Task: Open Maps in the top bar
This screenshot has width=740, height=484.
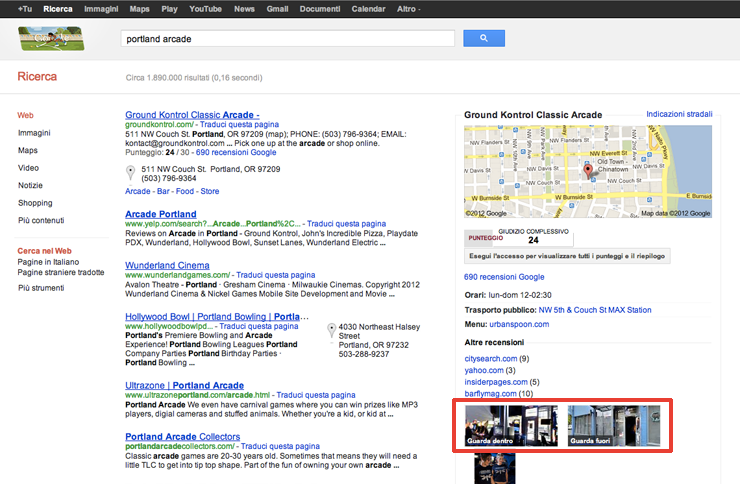Action: (139, 9)
